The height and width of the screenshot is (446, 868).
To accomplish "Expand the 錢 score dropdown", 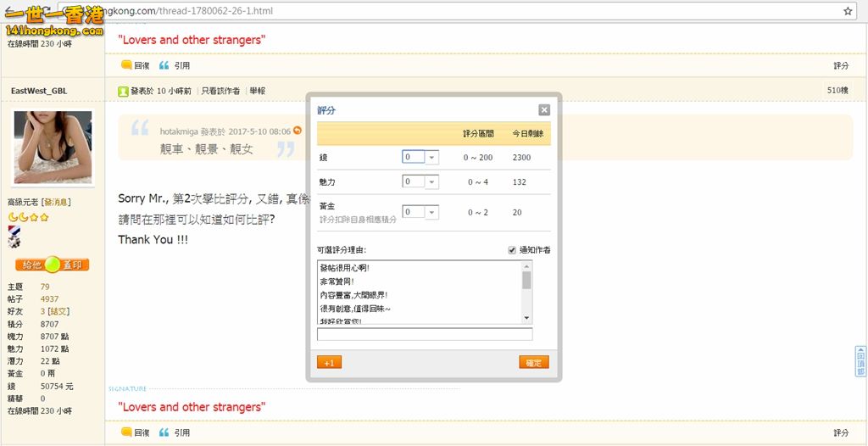I will coord(431,158).
